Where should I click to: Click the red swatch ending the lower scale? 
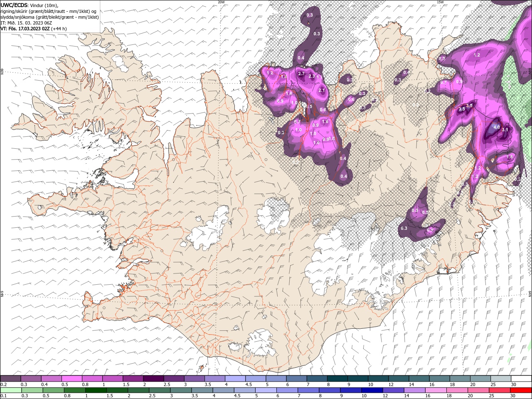520,390
